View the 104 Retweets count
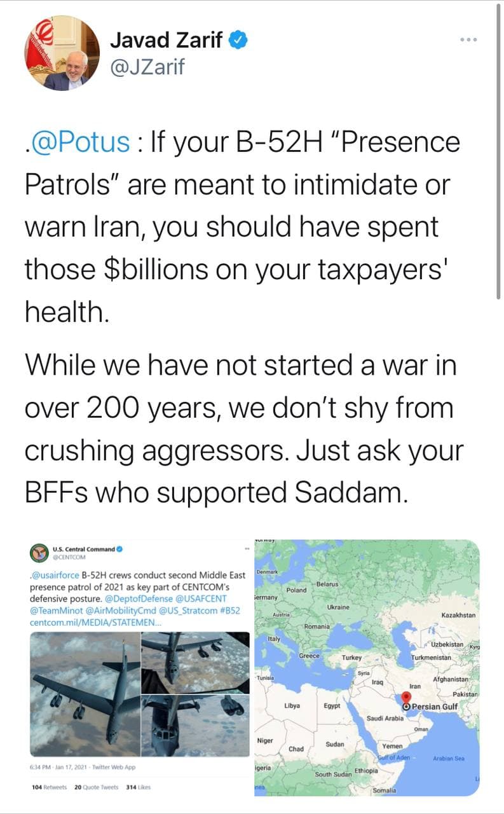The width and height of the screenshot is (504, 814). pyautogui.click(x=49, y=787)
